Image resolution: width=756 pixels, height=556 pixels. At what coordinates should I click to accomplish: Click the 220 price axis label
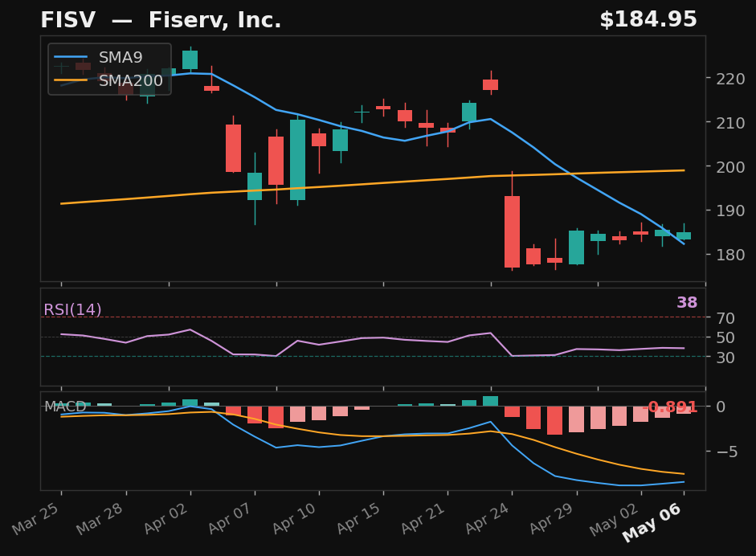click(730, 79)
